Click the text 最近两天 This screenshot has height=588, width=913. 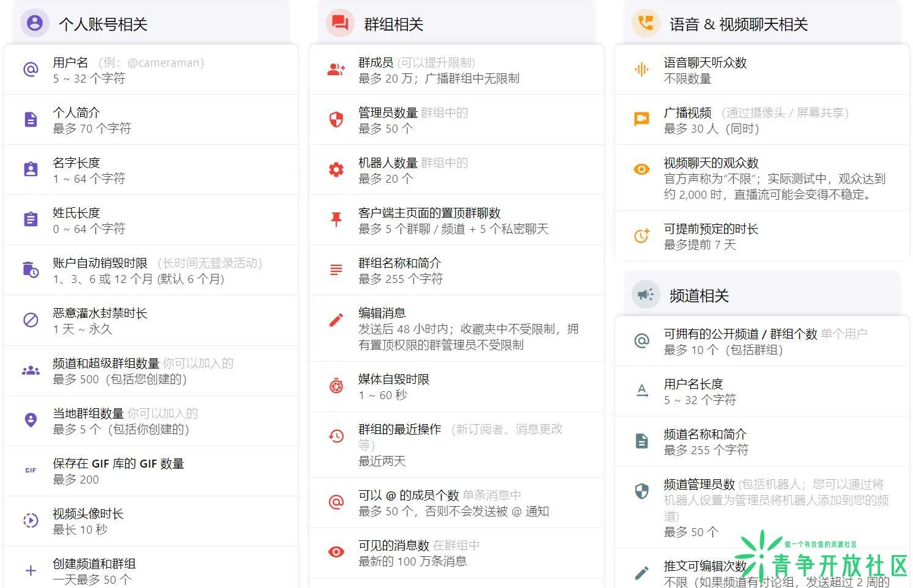point(382,461)
